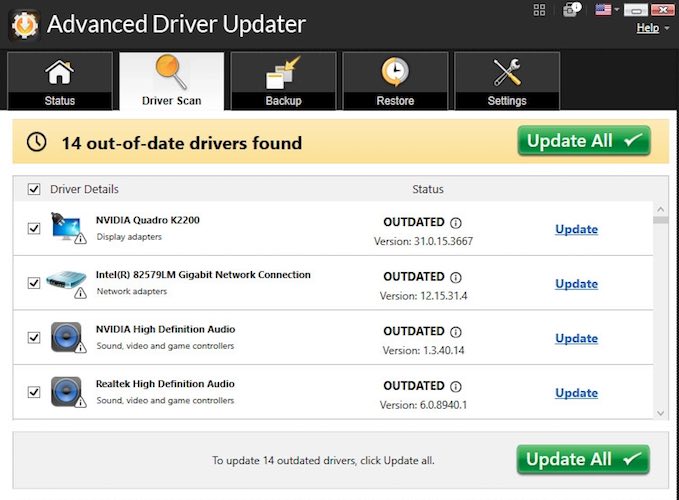Image resolution: width=679 pixels, height=500 pixels.
Task: Click the Version: 1.3.40.14 text
Action: [x=424, y=350]
